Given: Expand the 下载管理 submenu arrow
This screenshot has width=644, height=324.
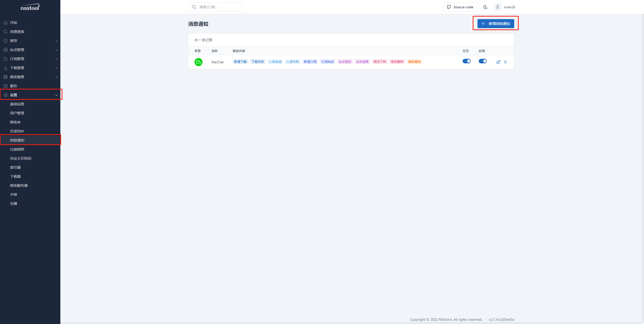Looking at the screenshot, I should click(x=56, y=68).
